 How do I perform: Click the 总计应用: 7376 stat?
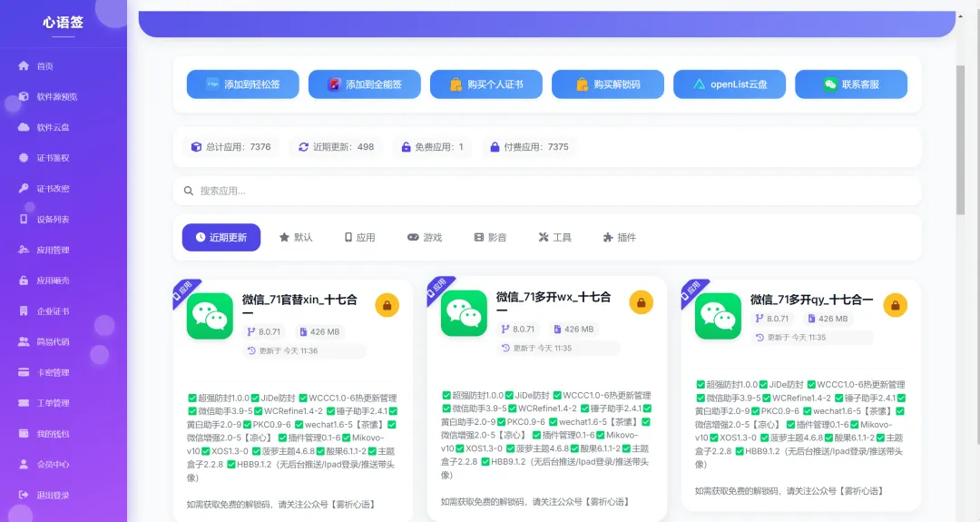pos(231,147)
